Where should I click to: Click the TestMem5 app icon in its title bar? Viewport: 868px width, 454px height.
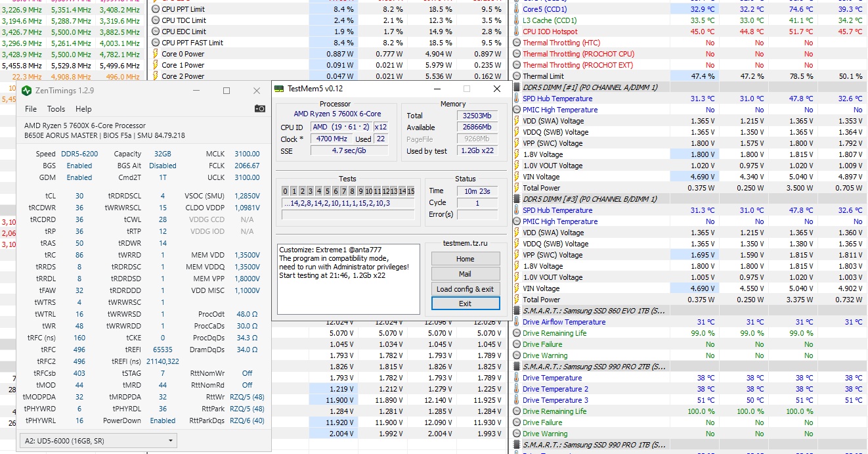point(279,89)
